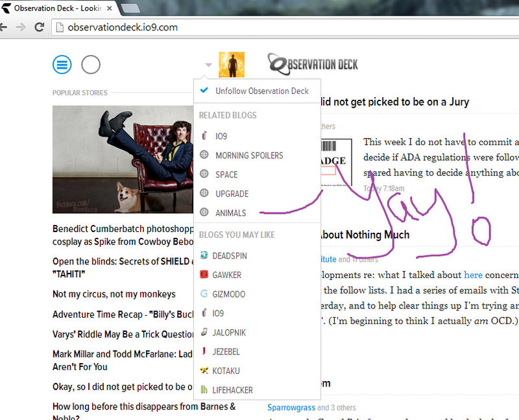Click the browser Back arrow
519x420 pixels.
click(3, 27)
